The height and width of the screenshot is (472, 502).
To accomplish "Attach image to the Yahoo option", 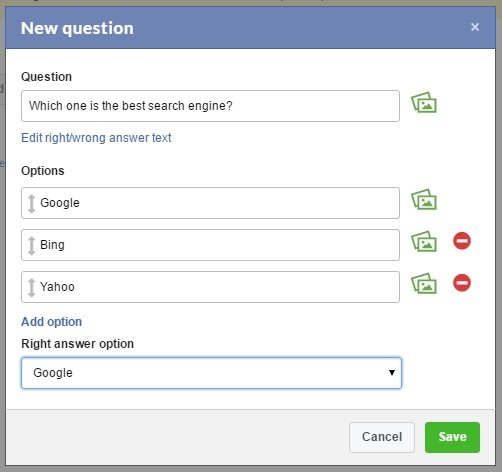I will tap(424, 283).
